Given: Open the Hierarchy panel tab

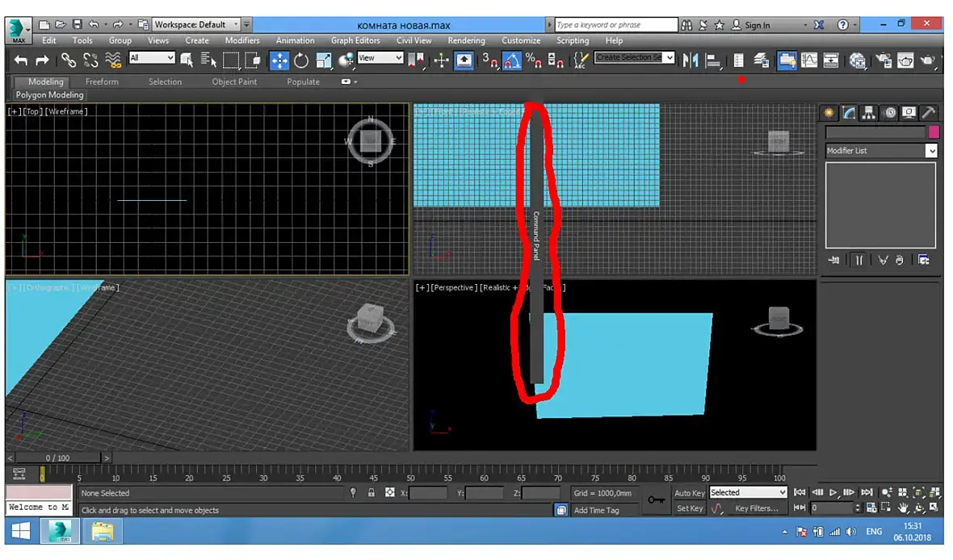Looking at the screenshot, I should pyautogui.click(x=868, y=113).
